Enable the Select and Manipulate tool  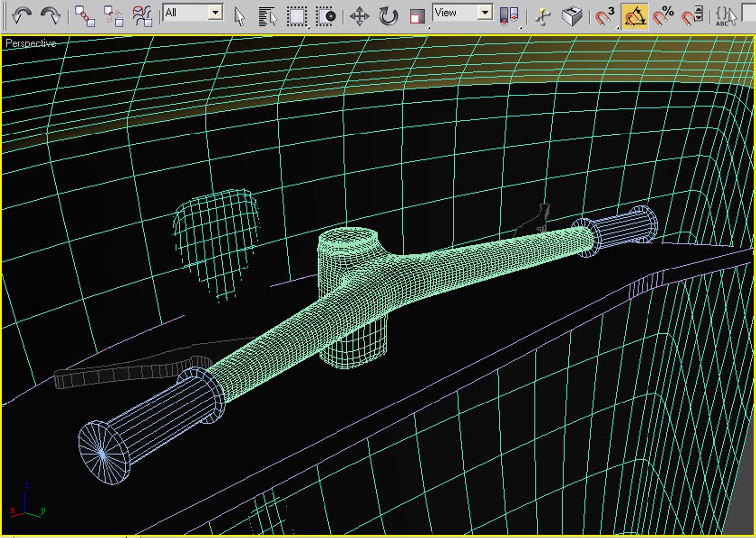(543, 16)
